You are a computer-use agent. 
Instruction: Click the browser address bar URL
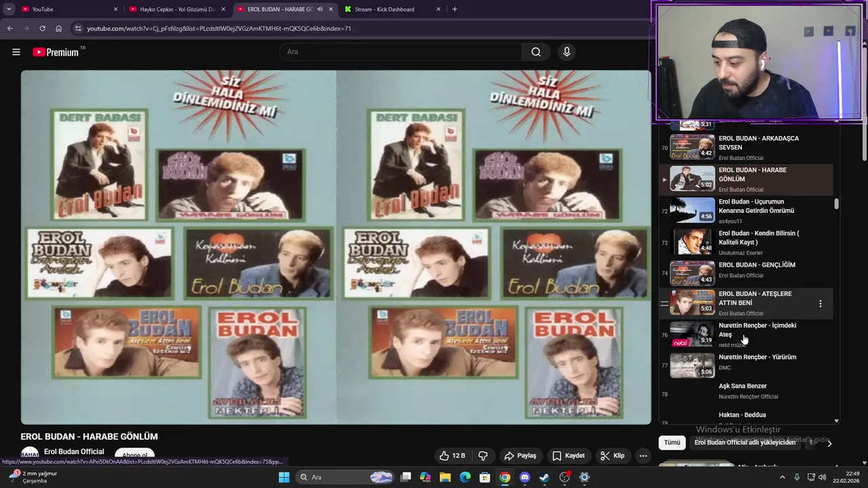pyautogui.click(x=219, y=28)
